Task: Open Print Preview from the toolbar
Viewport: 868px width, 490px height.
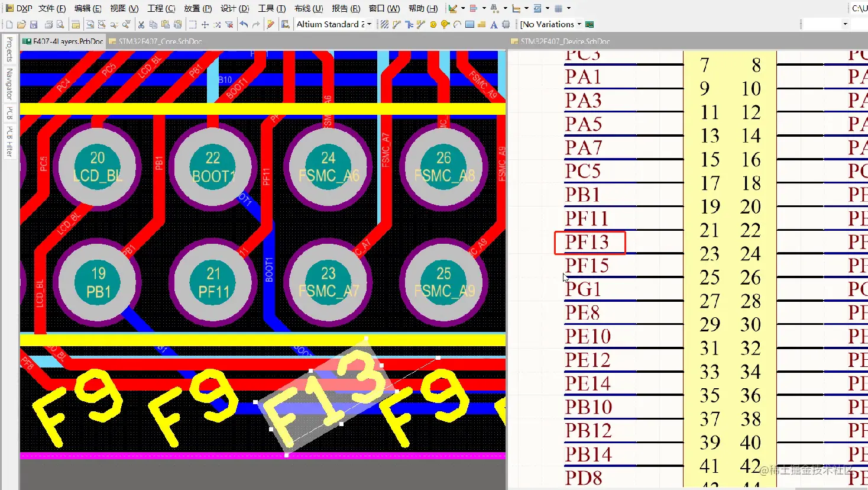Action: (60, 24)
